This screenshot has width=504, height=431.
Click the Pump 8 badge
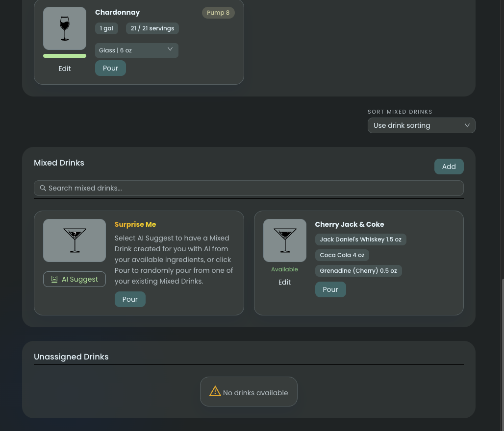(218, 13)
